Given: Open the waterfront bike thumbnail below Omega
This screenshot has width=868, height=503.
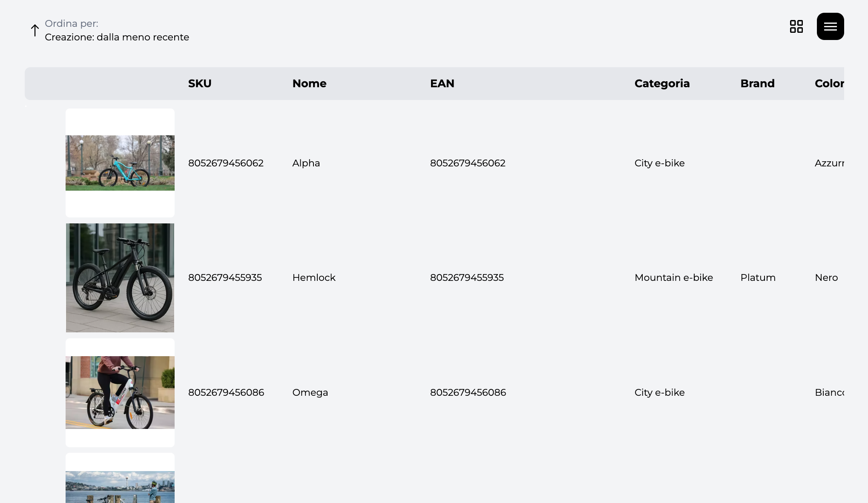Looking at the screenshot, I should tap(120, 478).
